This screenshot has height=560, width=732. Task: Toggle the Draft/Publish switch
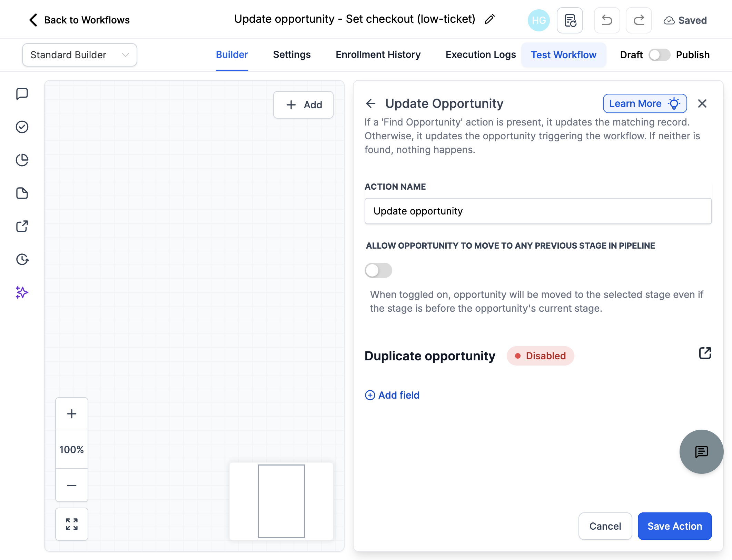659,55
